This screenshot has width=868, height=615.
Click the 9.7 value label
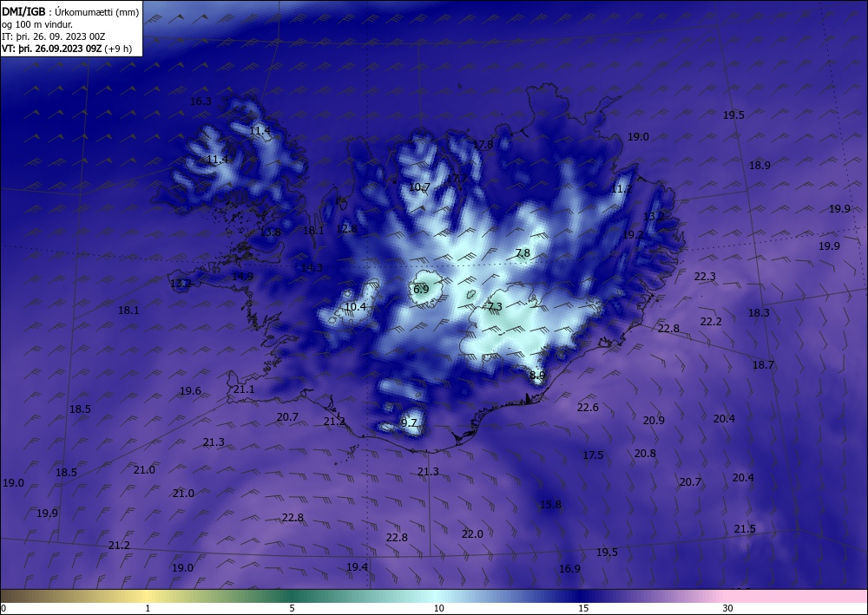[x=409, y=423]
